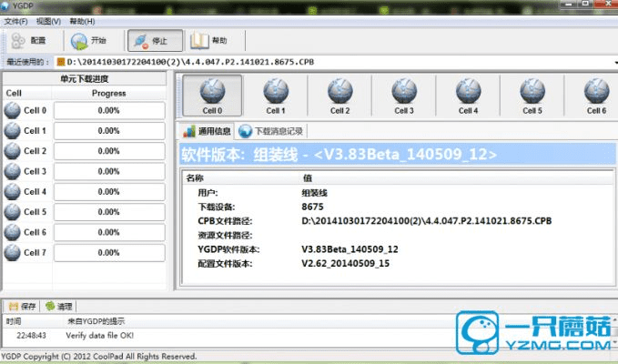Open the 视图(V) menu

tap(48, 20)
